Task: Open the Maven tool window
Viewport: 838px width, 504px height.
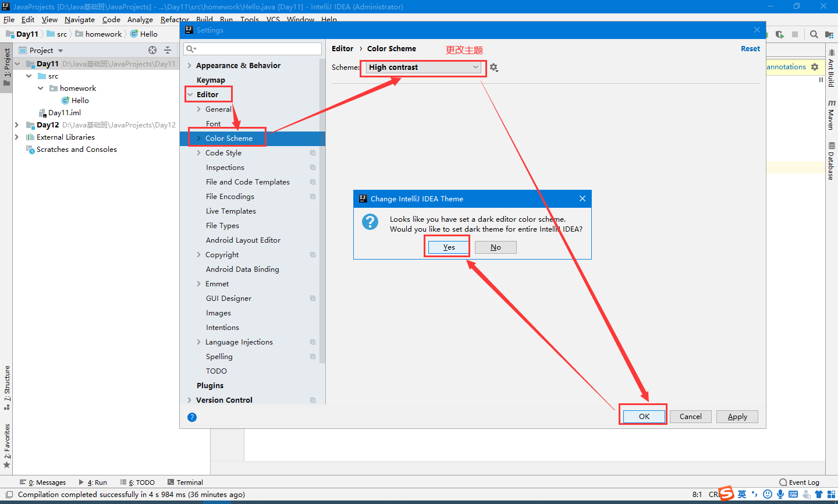Action: 832,115
